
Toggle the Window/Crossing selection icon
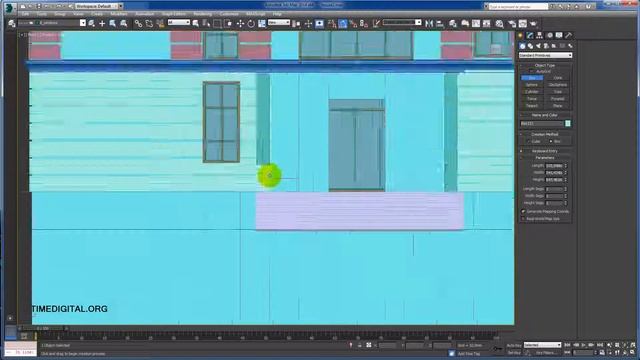click(x=228, y=24)
